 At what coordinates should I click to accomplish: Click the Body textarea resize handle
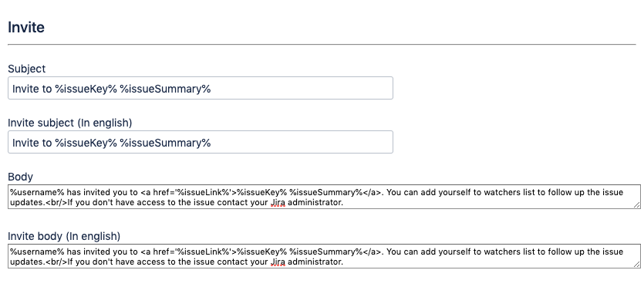636,204
